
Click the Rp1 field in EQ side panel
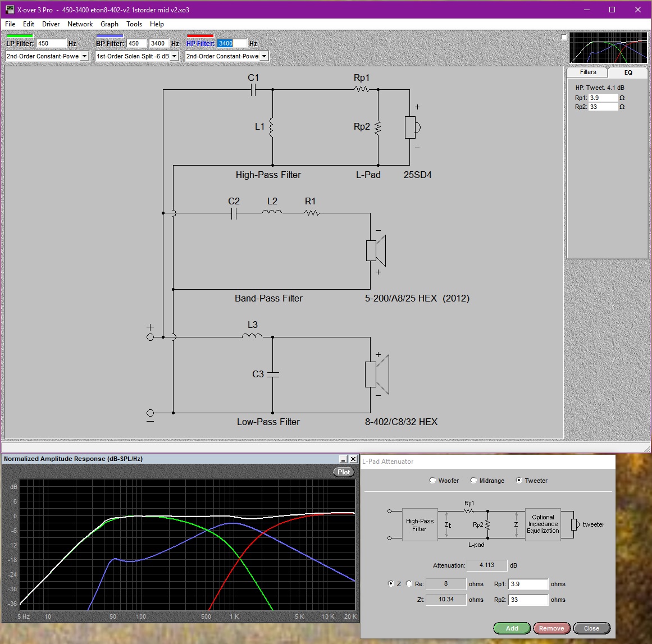[x=603, y=98]
